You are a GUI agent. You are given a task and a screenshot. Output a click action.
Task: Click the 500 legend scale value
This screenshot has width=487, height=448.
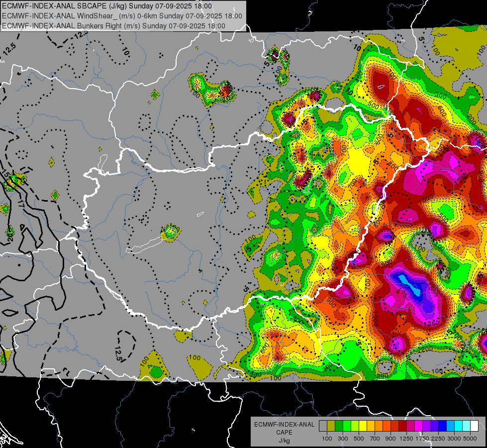359,439
